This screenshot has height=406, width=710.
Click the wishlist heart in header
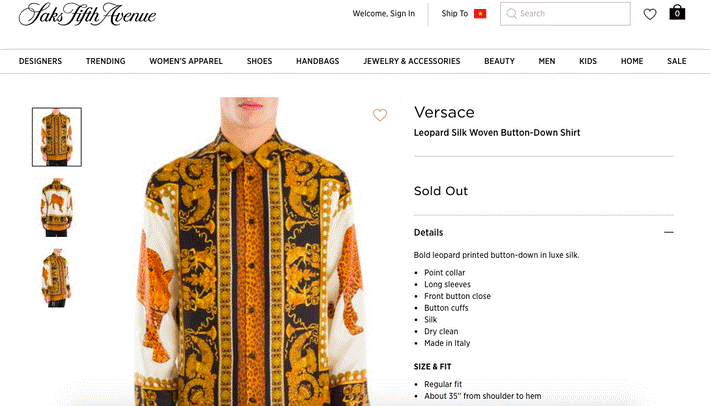pyautogui.click(x=650, y=14)
